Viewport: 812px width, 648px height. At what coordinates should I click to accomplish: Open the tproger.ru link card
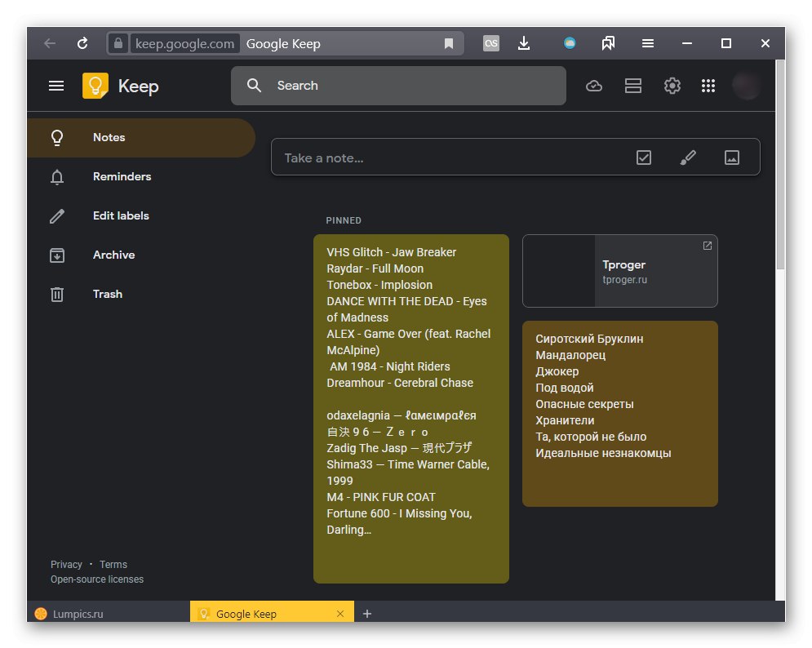[x=620, y=271]
